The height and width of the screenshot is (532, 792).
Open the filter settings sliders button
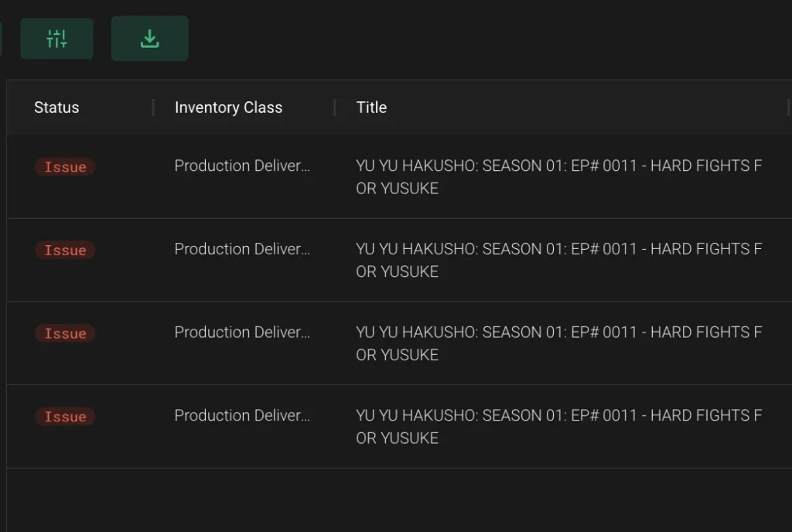click(56, 39)
